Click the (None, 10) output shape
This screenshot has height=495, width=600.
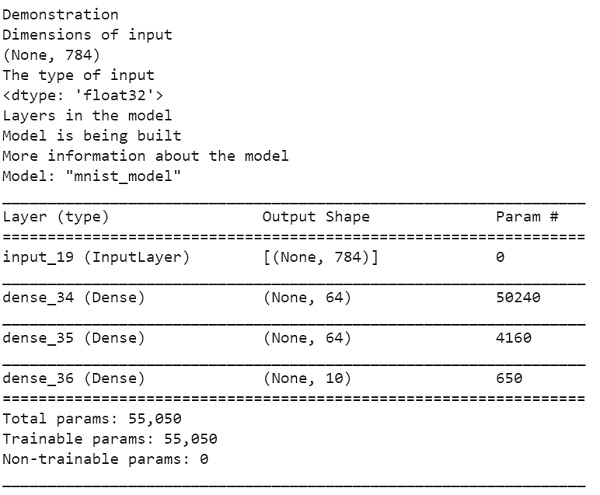tap(307, 379)
